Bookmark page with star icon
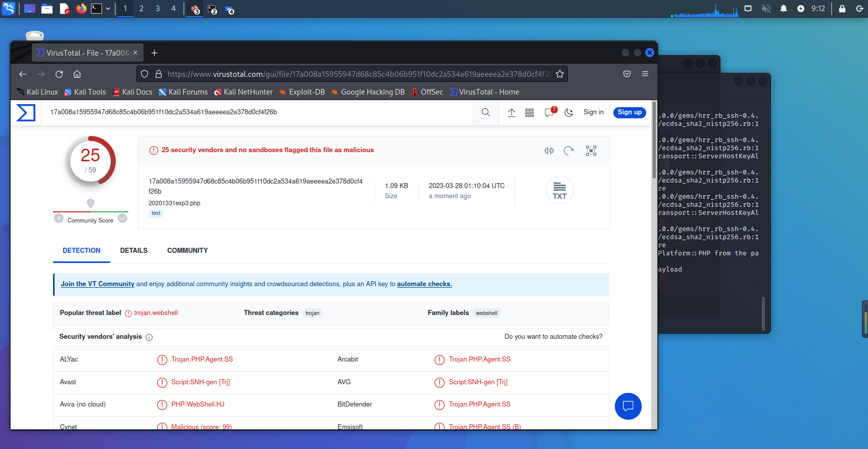Viewport: 868px width, 449px height. [560, 74]
